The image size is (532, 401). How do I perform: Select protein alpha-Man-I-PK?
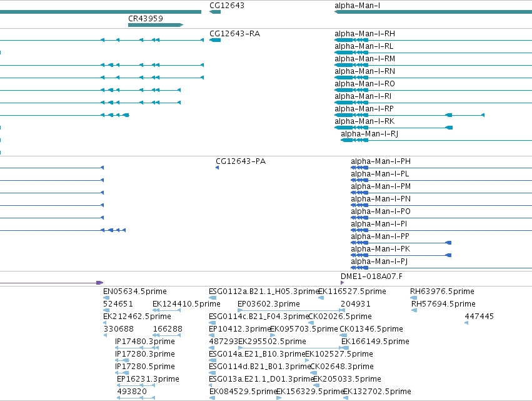tap(380, 249)
